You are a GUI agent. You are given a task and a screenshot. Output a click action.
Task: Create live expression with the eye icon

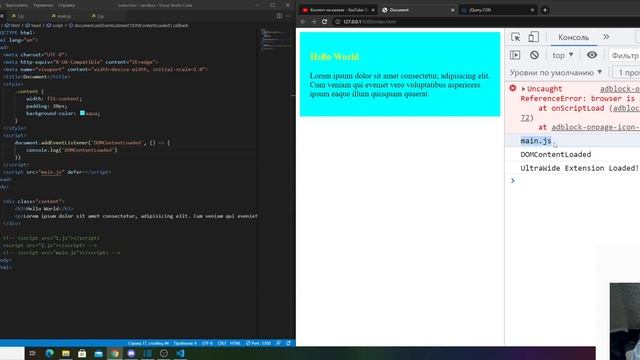point(592,55)
